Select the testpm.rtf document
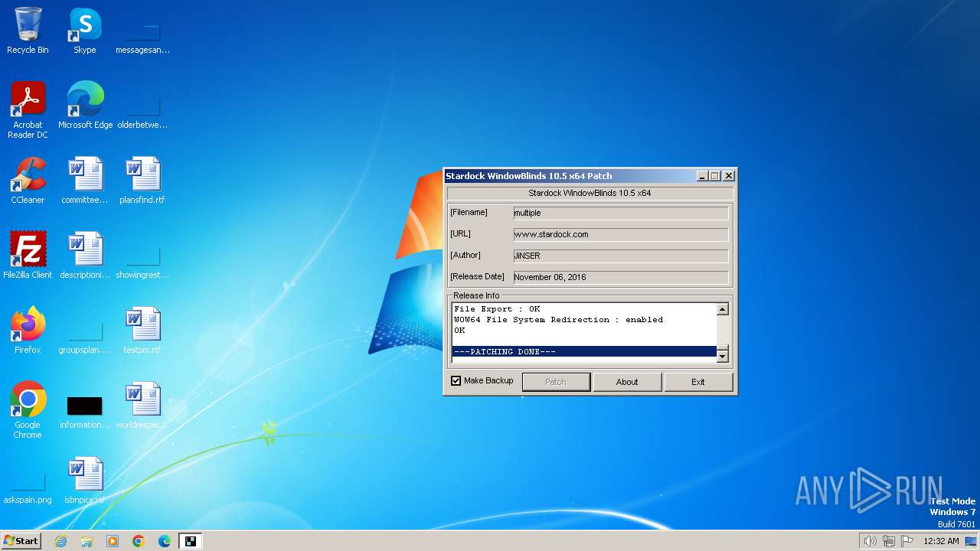Viewport: 980px width, 551px height. (x=142, y=331)
